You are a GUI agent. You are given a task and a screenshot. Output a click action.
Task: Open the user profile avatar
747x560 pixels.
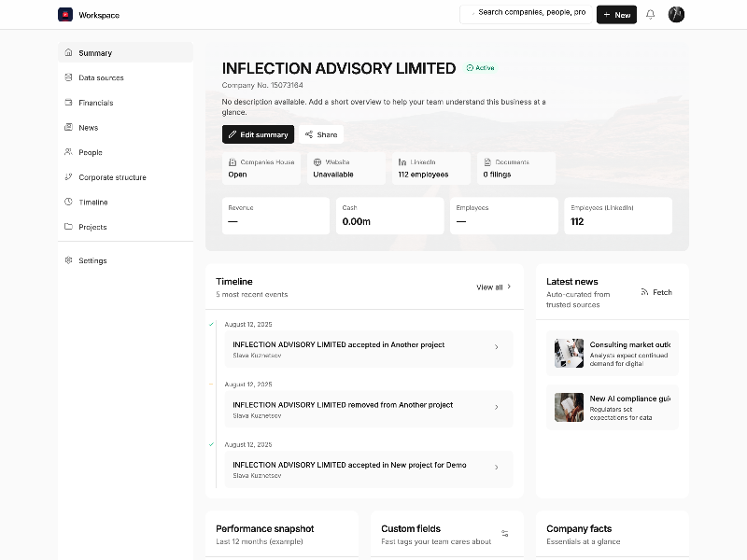coord(677,15)
